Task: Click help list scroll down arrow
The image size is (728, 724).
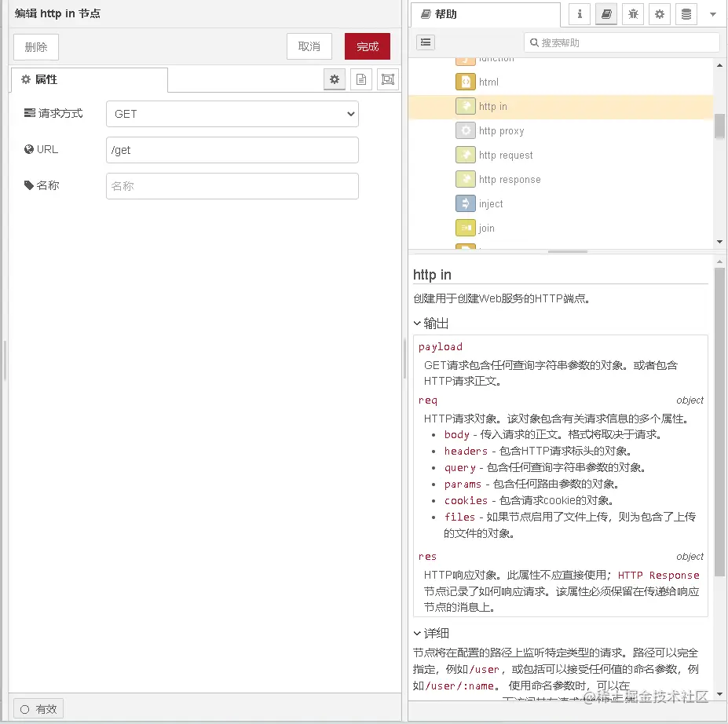Action: coord(719,242)
